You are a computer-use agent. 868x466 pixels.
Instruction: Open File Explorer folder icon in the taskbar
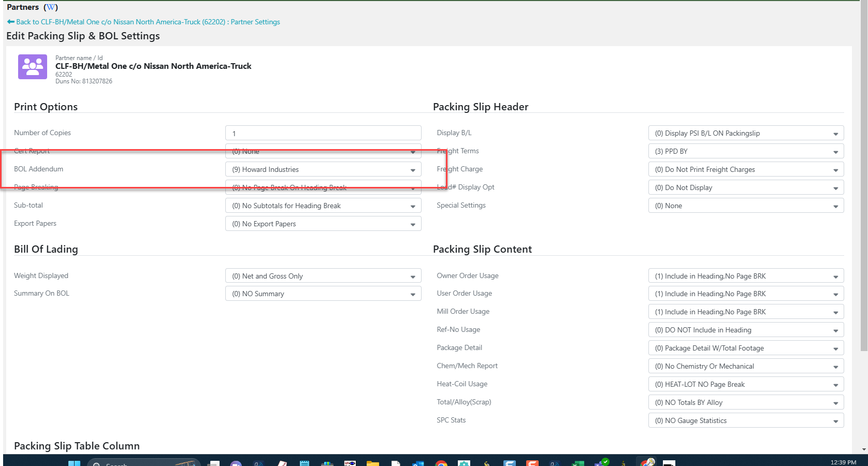click(x=373, y=463)
